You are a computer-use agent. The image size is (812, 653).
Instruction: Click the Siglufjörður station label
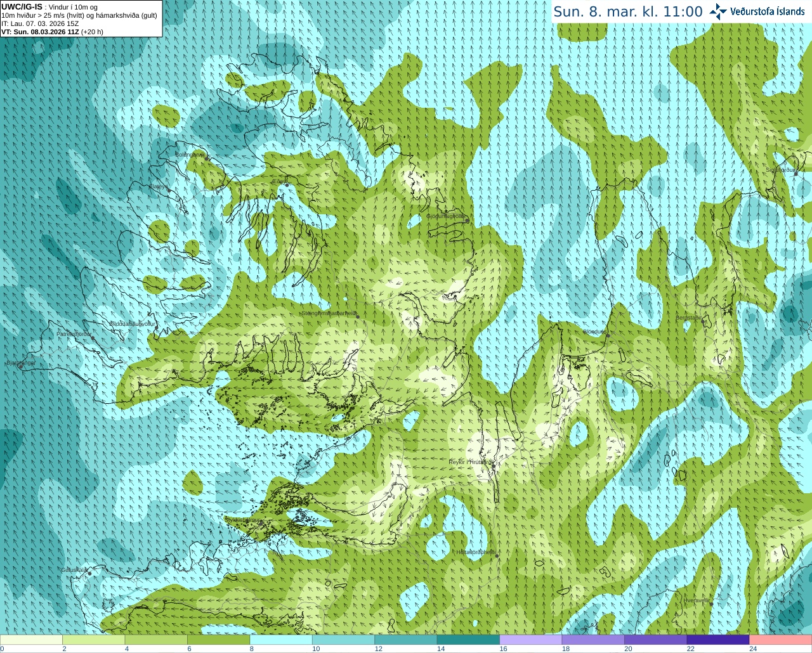(780, 170)
